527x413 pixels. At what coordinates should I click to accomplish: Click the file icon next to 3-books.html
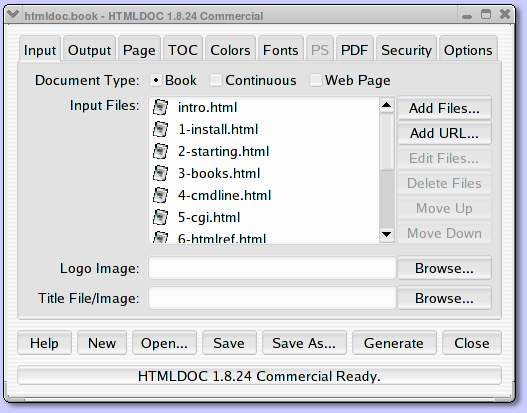(160, 173)
